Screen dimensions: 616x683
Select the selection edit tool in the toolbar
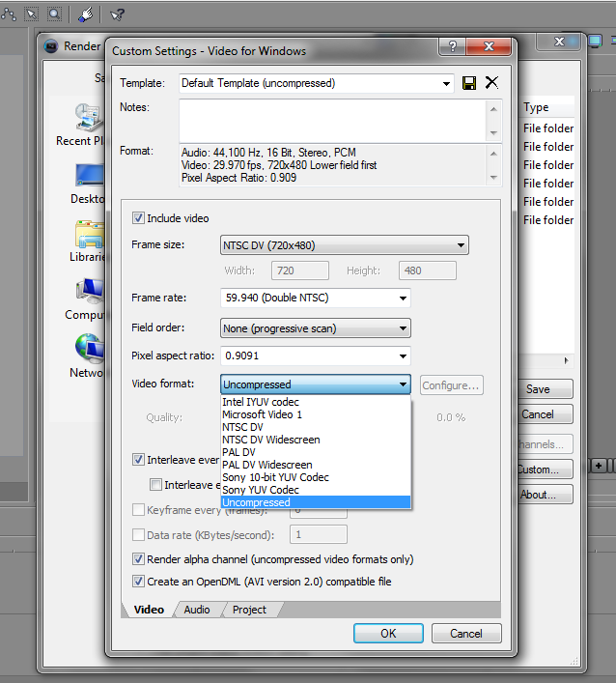click(x=31, y=14)
